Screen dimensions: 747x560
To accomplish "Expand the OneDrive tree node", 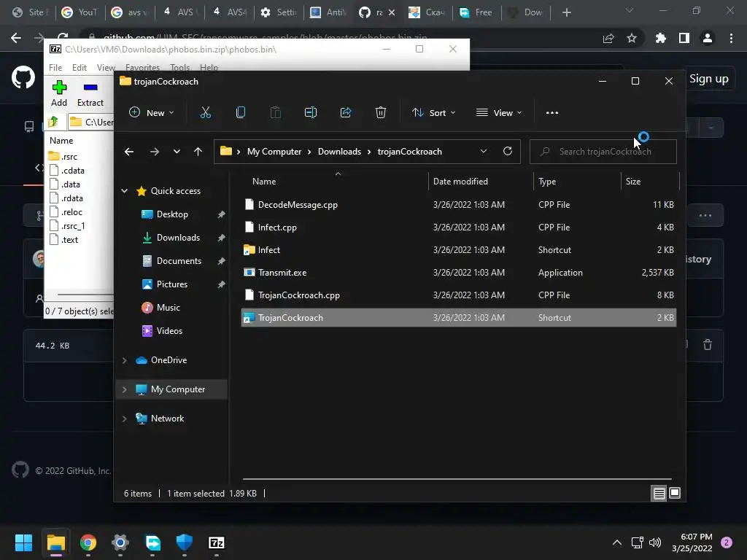I will [x=124, y=360].
